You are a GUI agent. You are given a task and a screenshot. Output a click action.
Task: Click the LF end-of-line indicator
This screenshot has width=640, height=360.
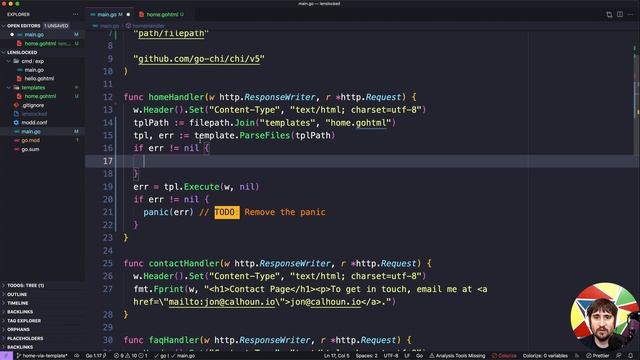tap(407, 356)
